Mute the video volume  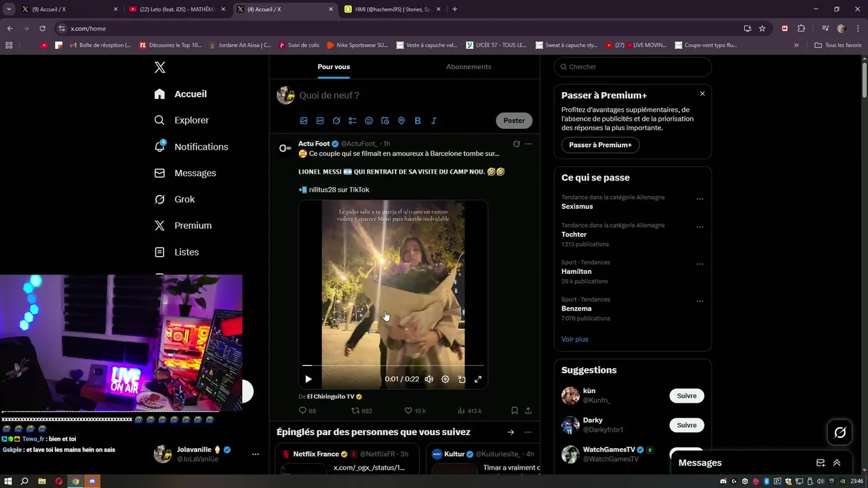point(429,380)
